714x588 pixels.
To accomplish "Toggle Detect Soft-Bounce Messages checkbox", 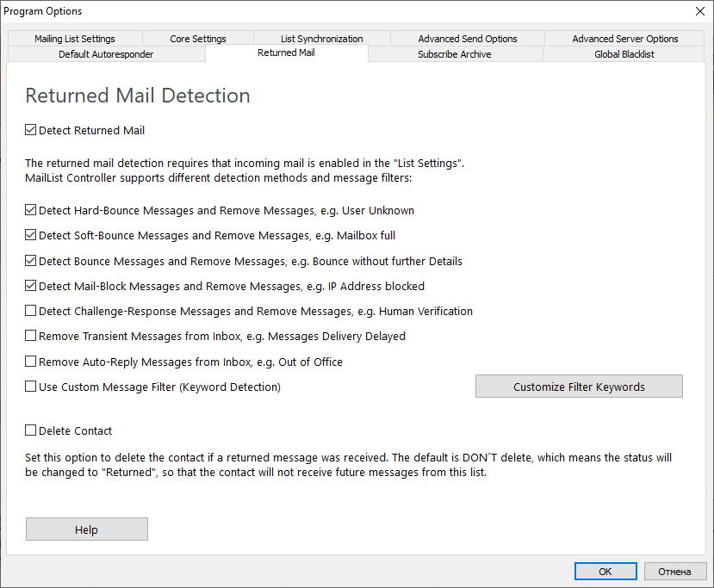I will tap(31, 235).
